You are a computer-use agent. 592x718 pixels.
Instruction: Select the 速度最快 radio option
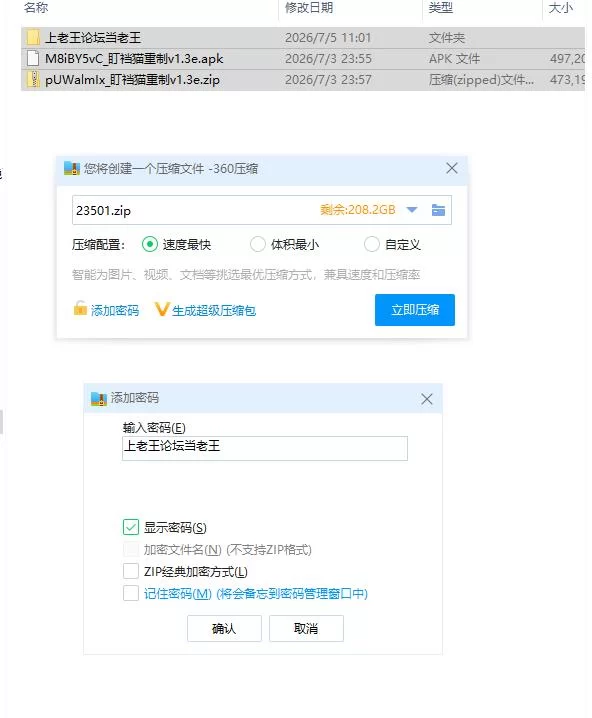[150, 244]
